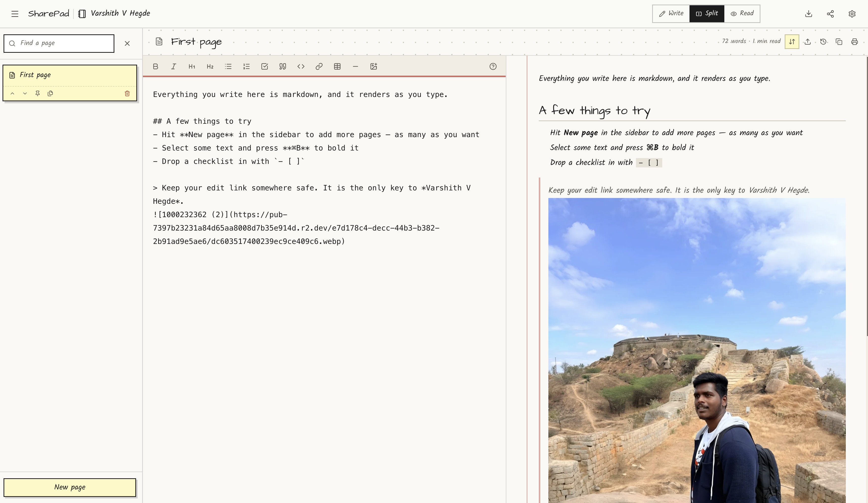Open the markdown help icon
This screenshot has height=503, width=868.
pos(493,66)
